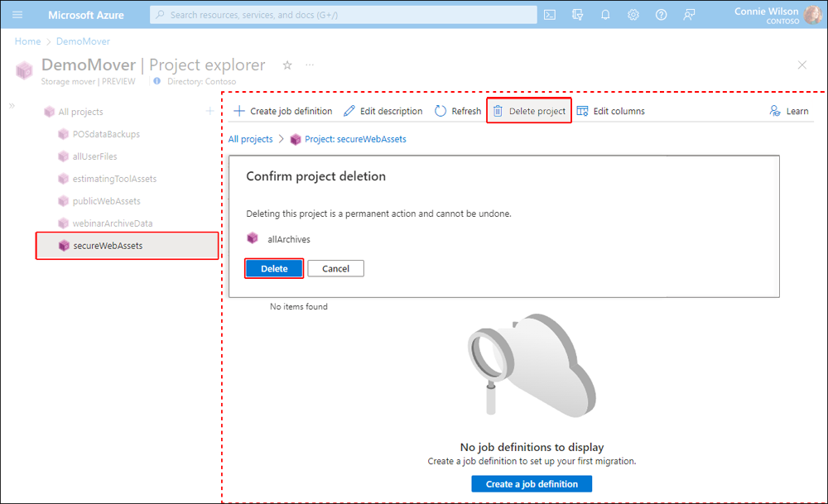Open directories and subscriptions filter icon

(x=578, y=15)
